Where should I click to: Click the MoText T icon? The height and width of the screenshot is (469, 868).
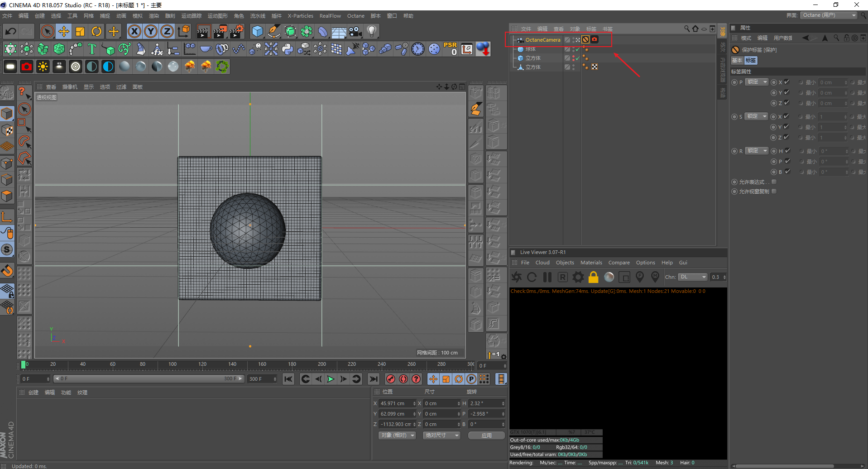pos(92,49)
